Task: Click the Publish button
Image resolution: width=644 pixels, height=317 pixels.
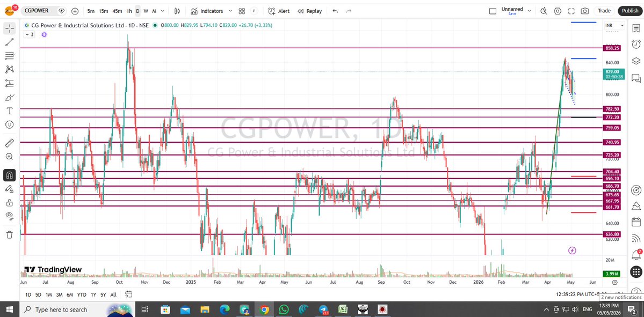Action: 629,11
